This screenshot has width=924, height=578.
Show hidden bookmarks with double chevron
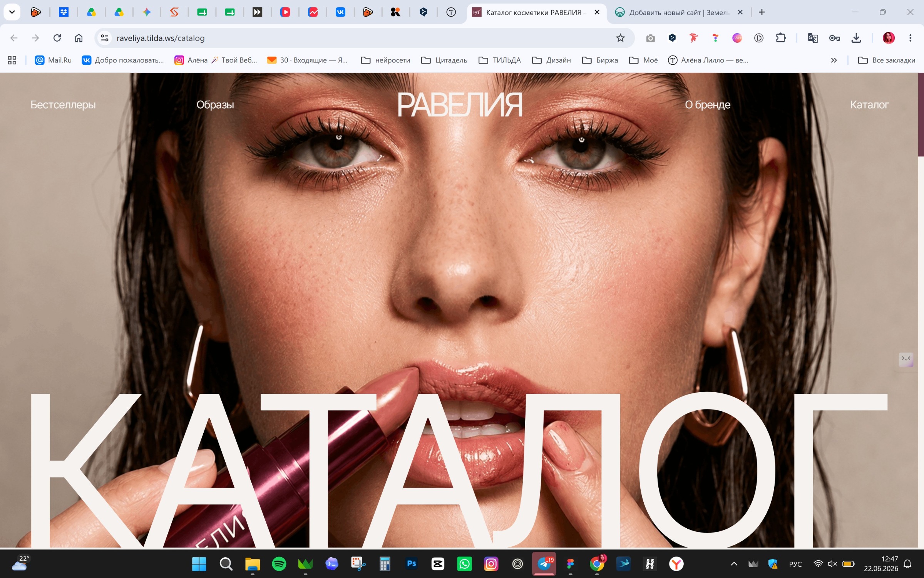coord(834,60)
